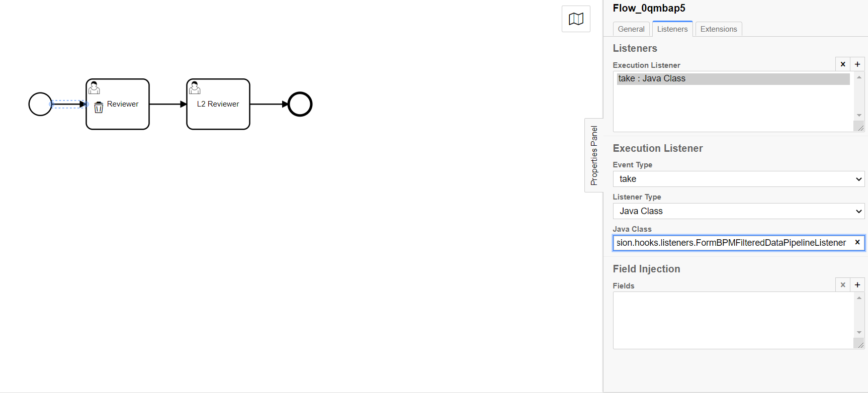Remove the selected execution listener

[843, 64]
